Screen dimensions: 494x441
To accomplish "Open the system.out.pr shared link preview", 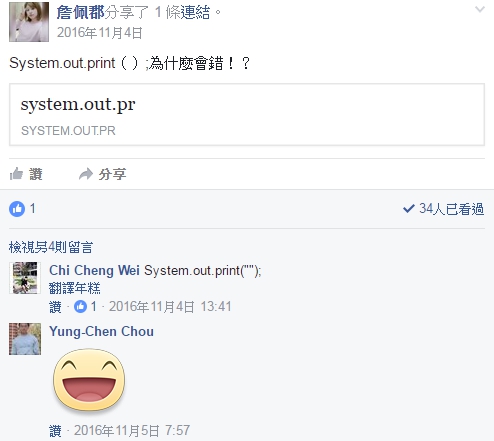I will click(x=247, y=115).
